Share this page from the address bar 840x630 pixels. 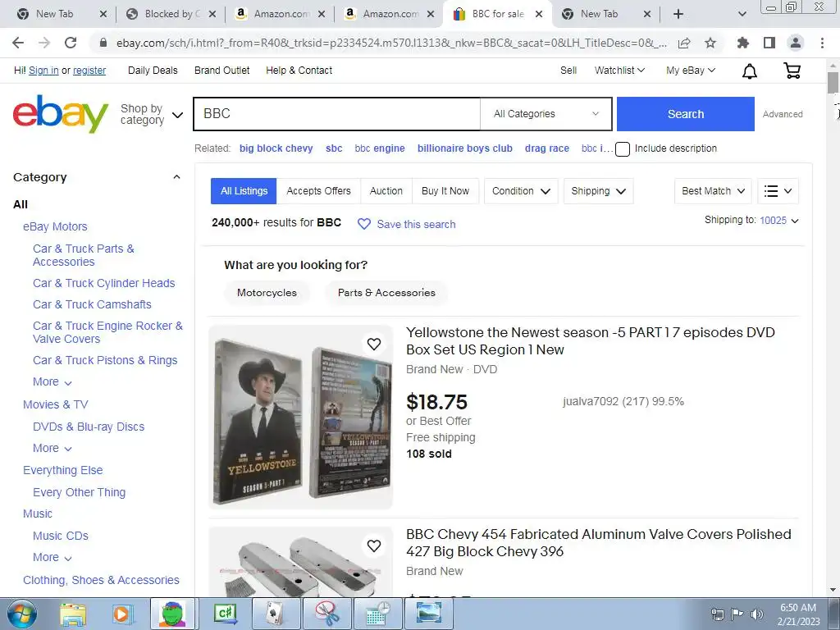click(x=684, y=43)
